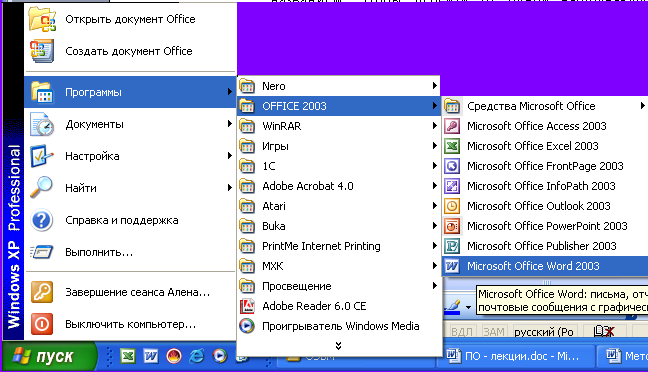Image resolution: width=648 pixels, height=372 pixels.
Task: Expand the Игры submenu arrow
Action: coord(434,145)
